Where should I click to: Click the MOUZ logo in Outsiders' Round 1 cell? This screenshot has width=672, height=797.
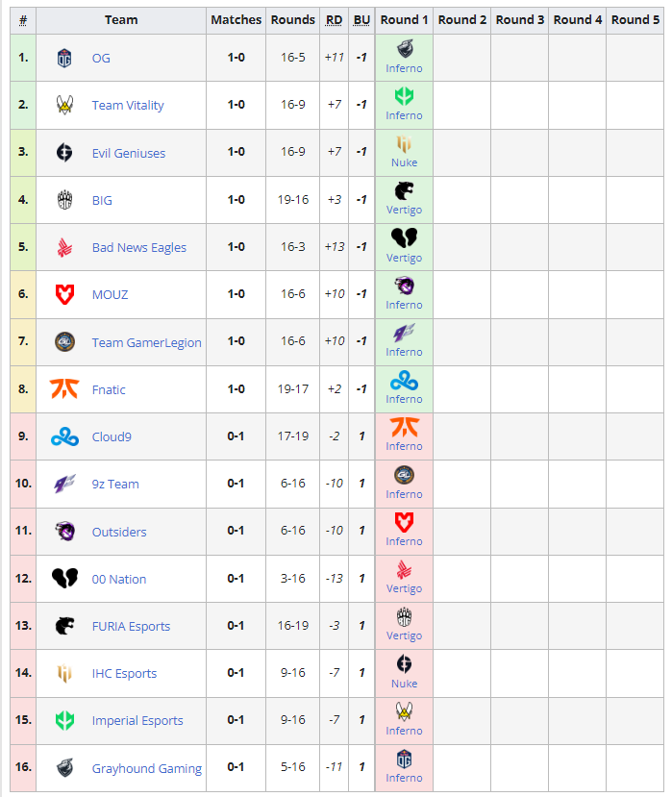point(404,522)
